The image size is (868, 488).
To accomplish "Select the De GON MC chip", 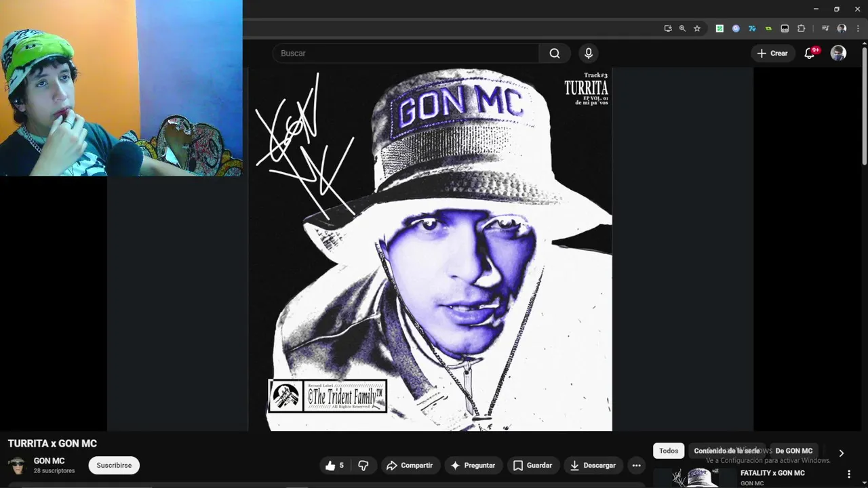I will click(793, 451).
